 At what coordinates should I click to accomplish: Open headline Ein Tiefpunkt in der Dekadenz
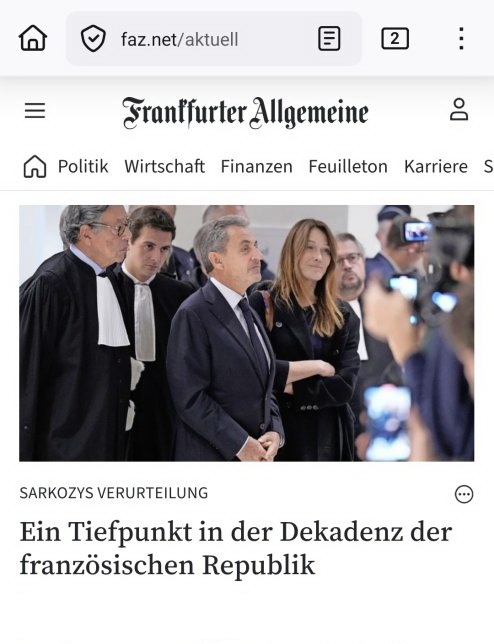(236, 548)
